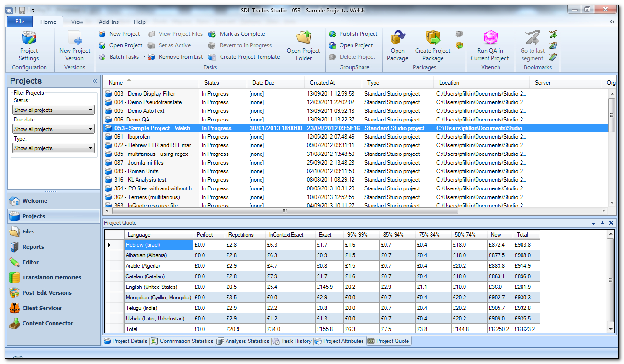The height and width of the screenshot is (364, 624).
Task: Minimize ribbon using caret at top right
Action: [612, 22]
